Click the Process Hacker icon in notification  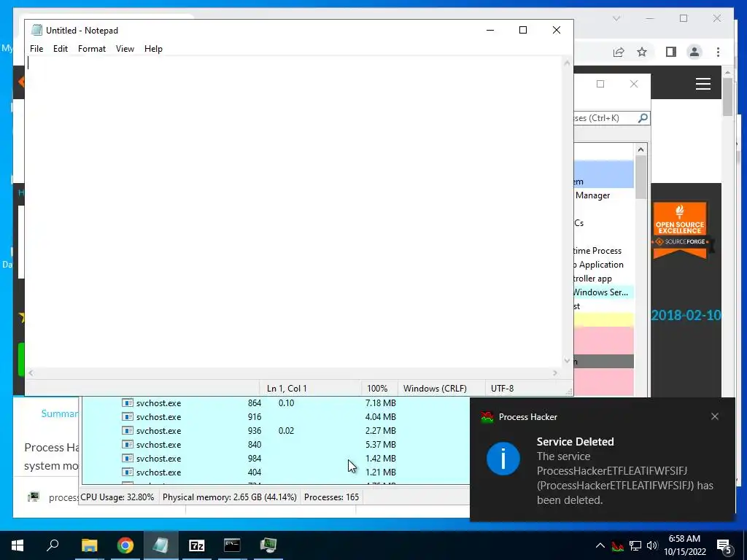click(x=487, y=417)
